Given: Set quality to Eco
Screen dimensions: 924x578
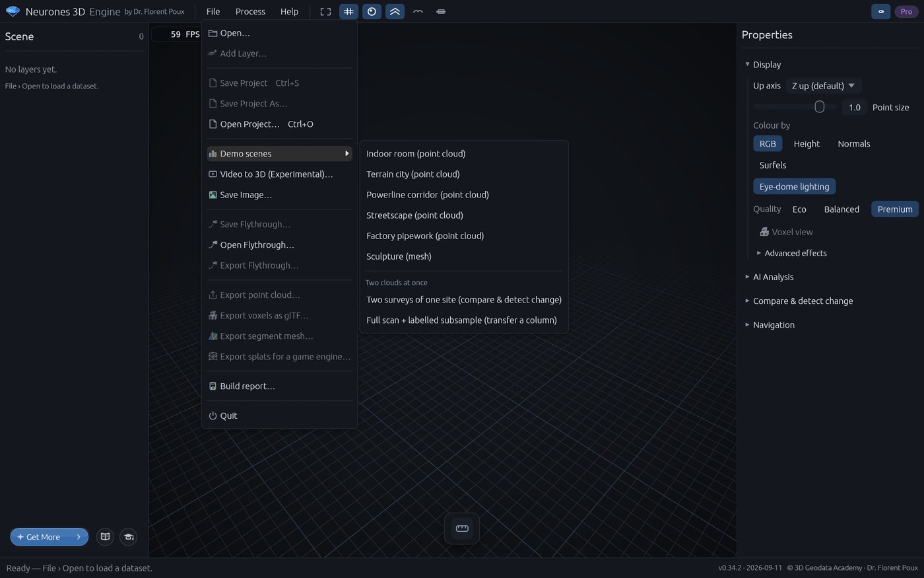Looking at the screenshot, I should 799,209.
